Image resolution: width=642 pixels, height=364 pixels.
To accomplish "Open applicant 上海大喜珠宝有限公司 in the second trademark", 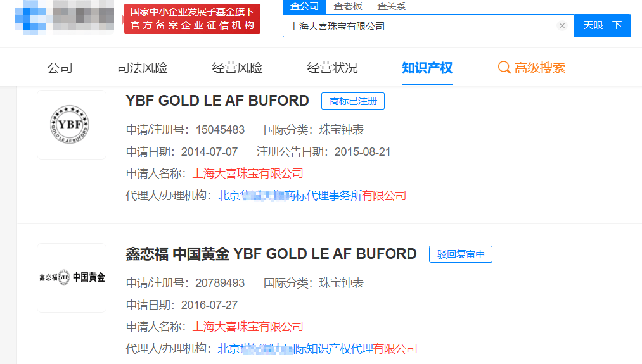I will pos(248,327).
